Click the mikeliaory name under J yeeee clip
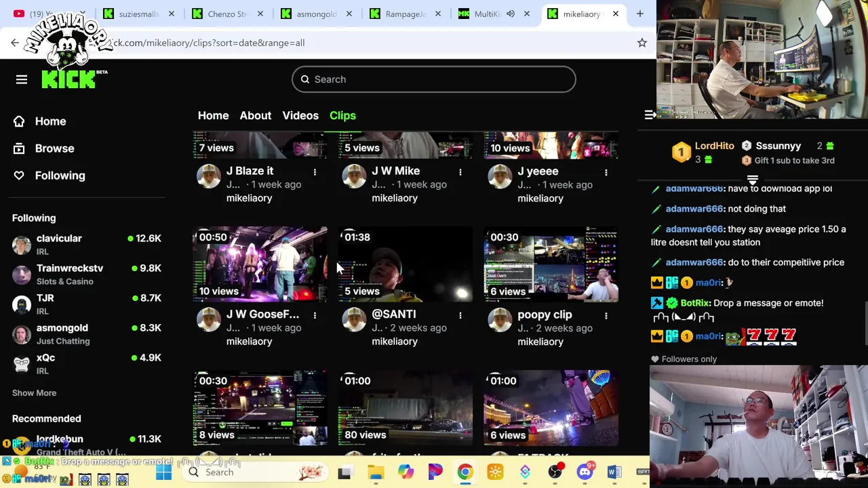The height and width of the screenshot is (488, 868). (540, 199)
